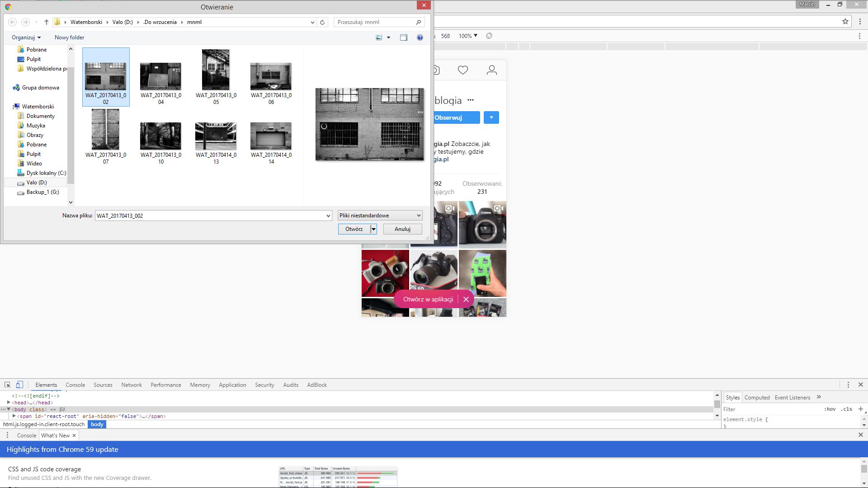Click Otwórz w aplikacji

point(428,299)
